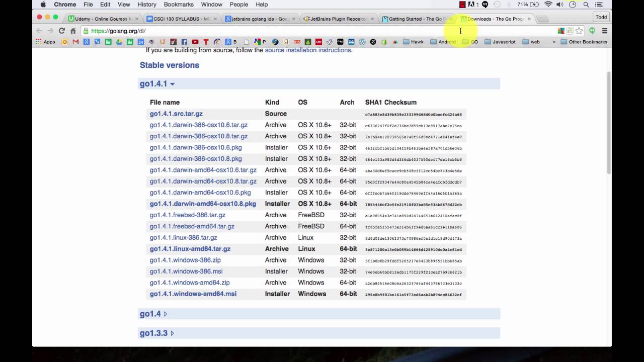
Task: Open the GO bookmarks folder
Action: point(470,42)
